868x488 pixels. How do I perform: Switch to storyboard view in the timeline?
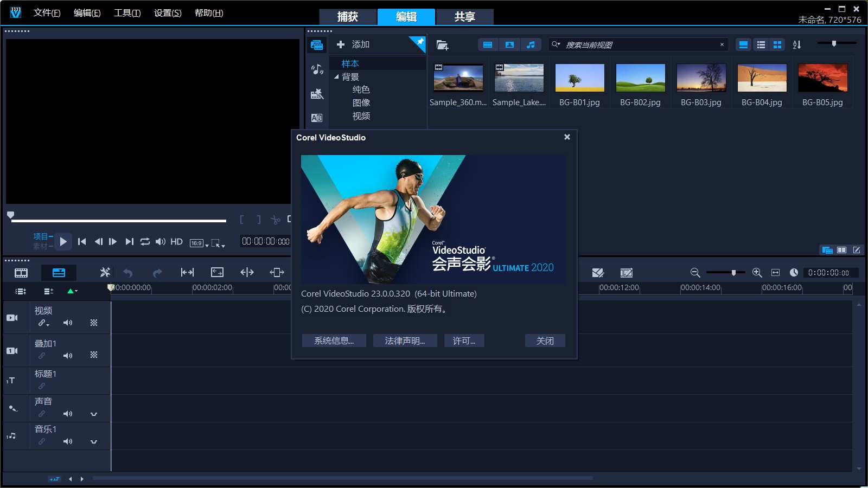21,273
